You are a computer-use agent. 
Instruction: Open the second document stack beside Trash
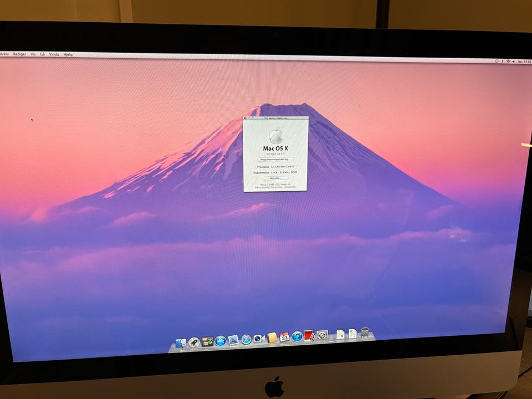pos(352,334)
